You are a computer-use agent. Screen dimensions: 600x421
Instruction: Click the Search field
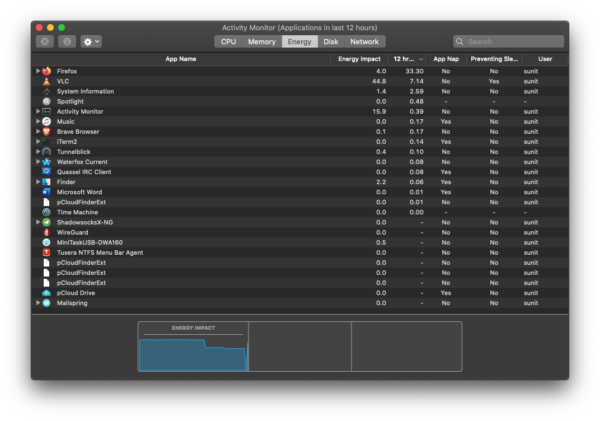510,42
